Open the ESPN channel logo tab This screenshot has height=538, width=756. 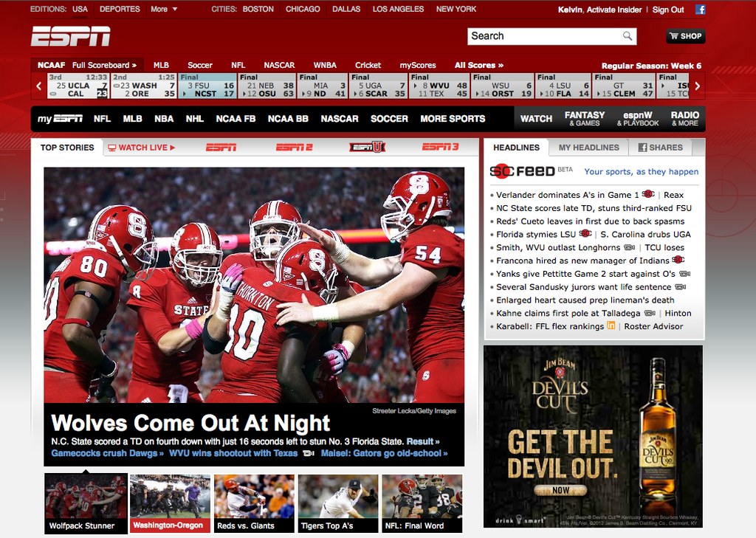221,148
